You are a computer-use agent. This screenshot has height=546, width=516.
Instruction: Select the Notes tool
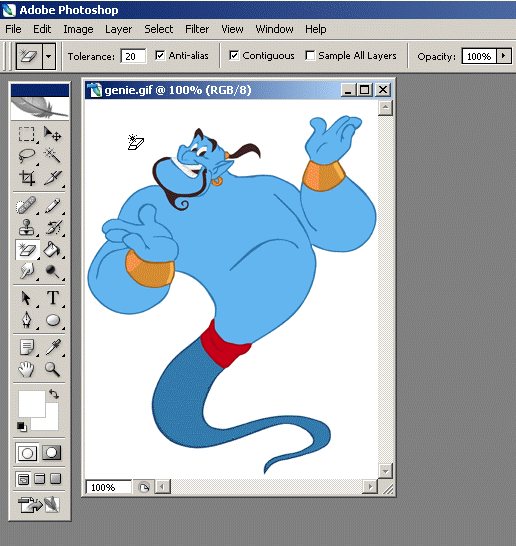(27, 347)
